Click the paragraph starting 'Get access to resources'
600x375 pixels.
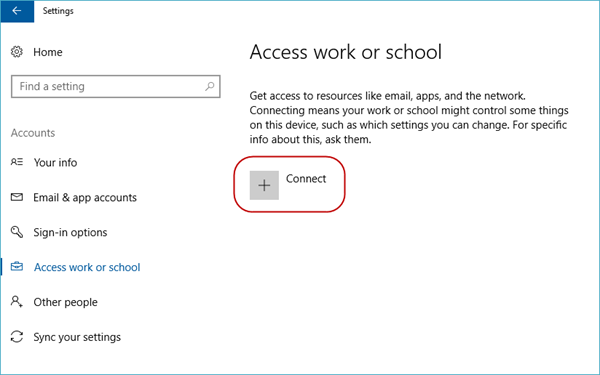point(409,117)
